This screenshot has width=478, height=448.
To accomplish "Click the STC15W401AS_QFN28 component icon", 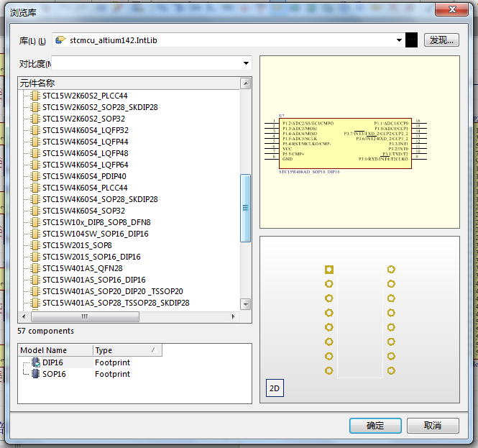I will coord(35,268).
